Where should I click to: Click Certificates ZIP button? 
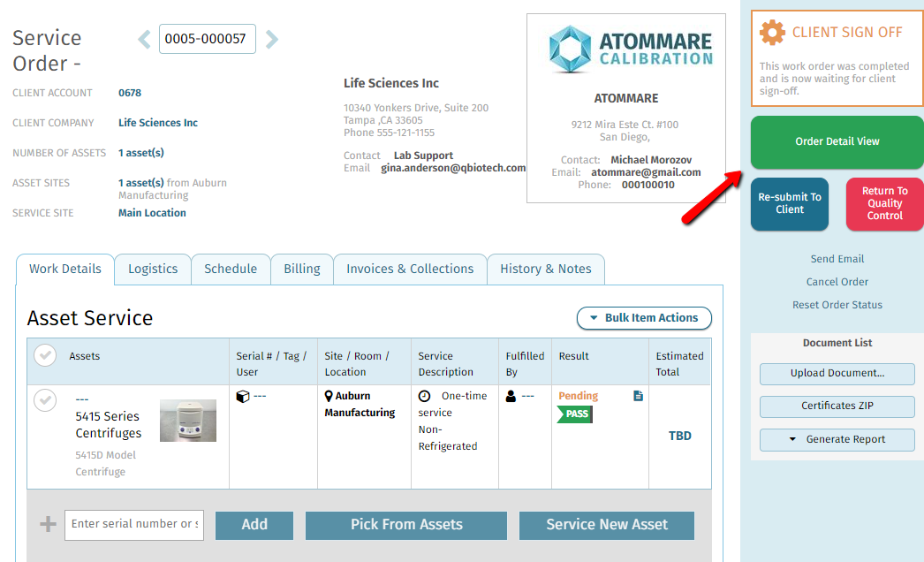click(x=837, y=406)
